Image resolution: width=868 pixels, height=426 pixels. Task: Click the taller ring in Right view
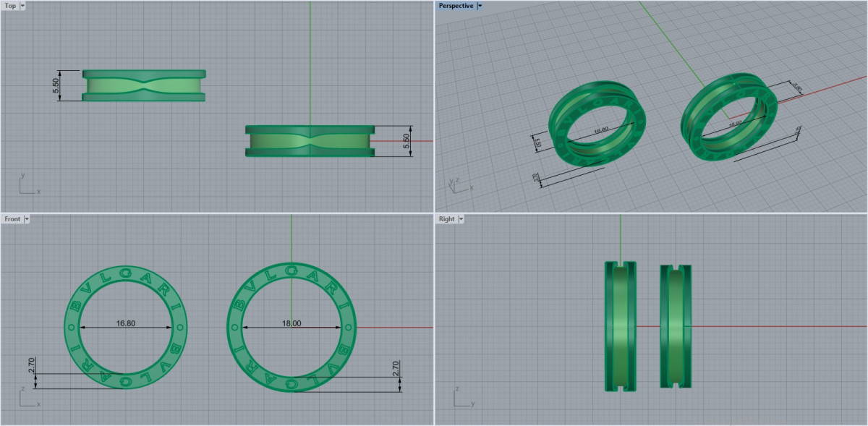tap(621, 327)
